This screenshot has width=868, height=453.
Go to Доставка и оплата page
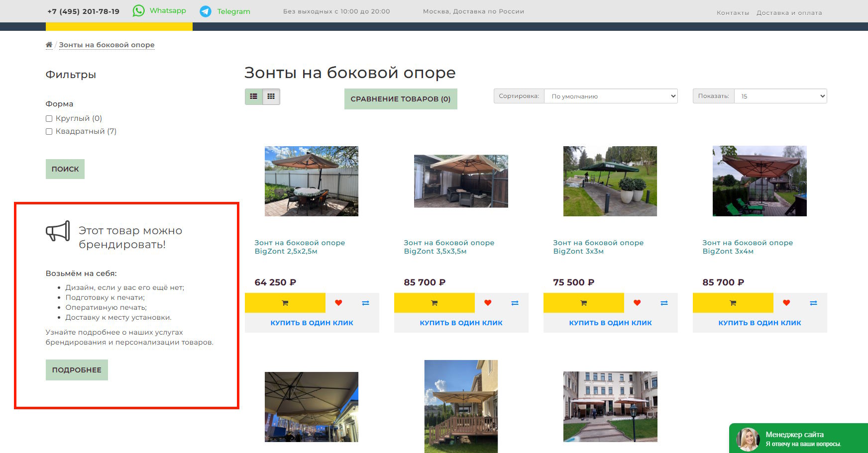[789, 13]
